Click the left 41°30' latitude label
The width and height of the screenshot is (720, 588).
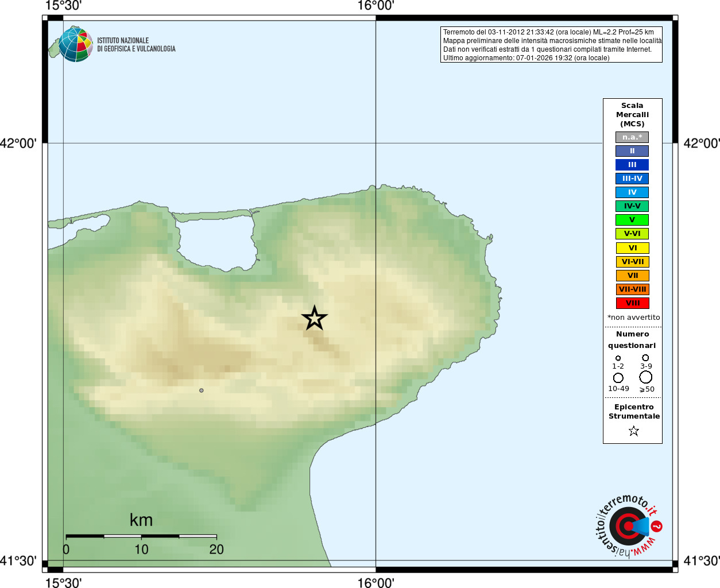(18, 560)
